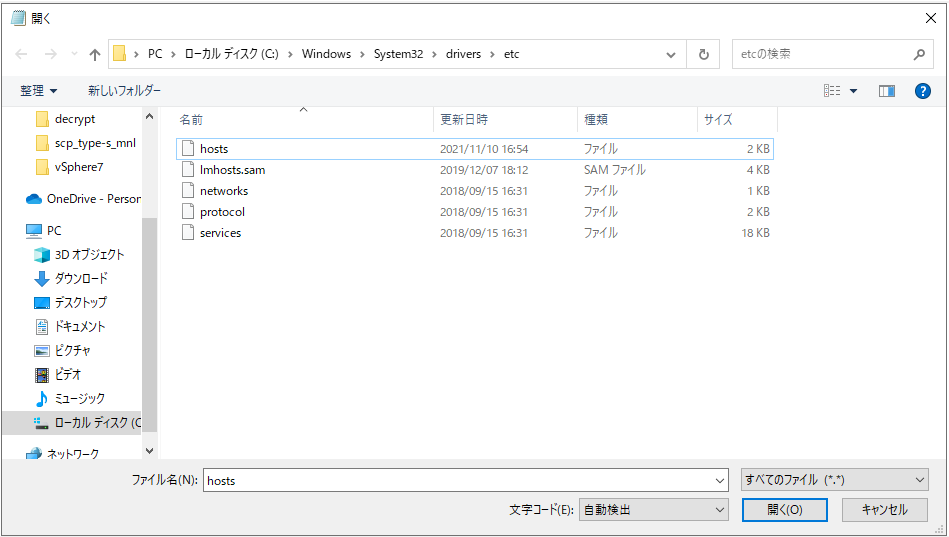Screen dimensions: 949x537
Task: Expand the chevron after Windows breadcrumb
Action: tap(363, 54)
